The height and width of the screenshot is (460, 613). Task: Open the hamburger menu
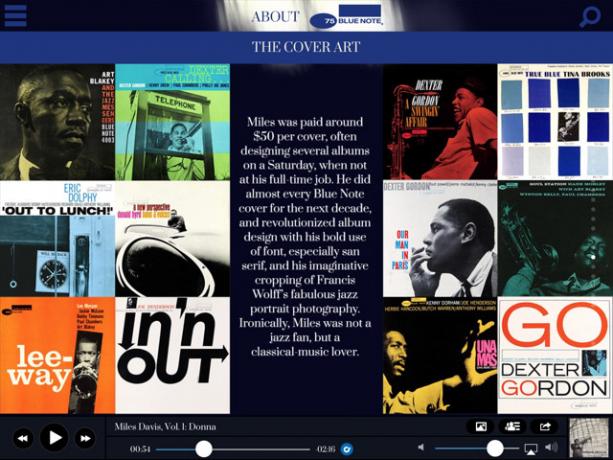click(15, 16)
